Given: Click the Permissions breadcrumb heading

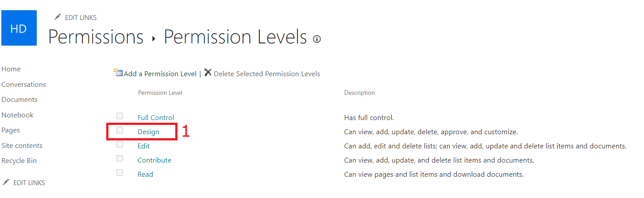Looking at the screenshot, I should tap(96, 37).
